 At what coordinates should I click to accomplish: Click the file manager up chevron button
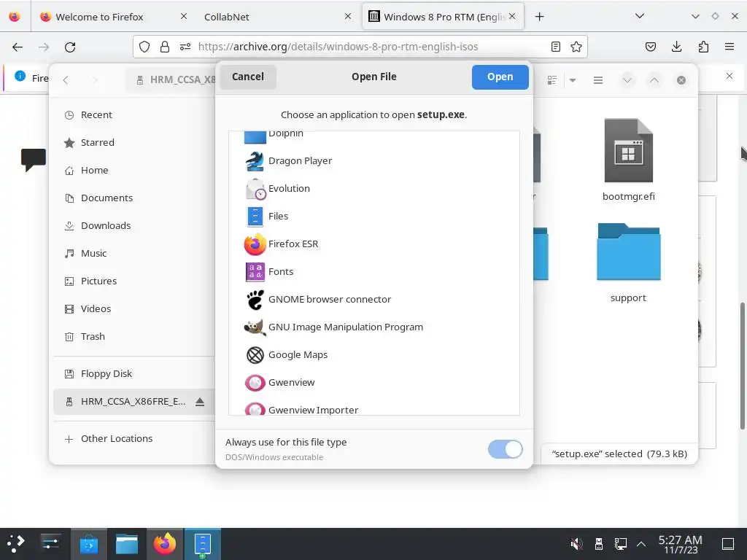[x=654, y=80]
